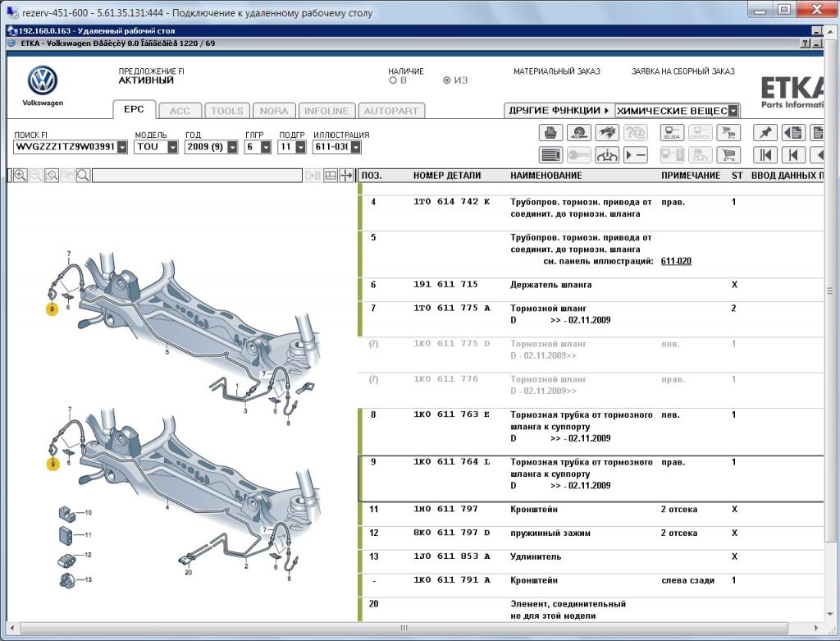The image size is (840, 641).
Task: Click the illustration search input field
Action: (197, 176)
